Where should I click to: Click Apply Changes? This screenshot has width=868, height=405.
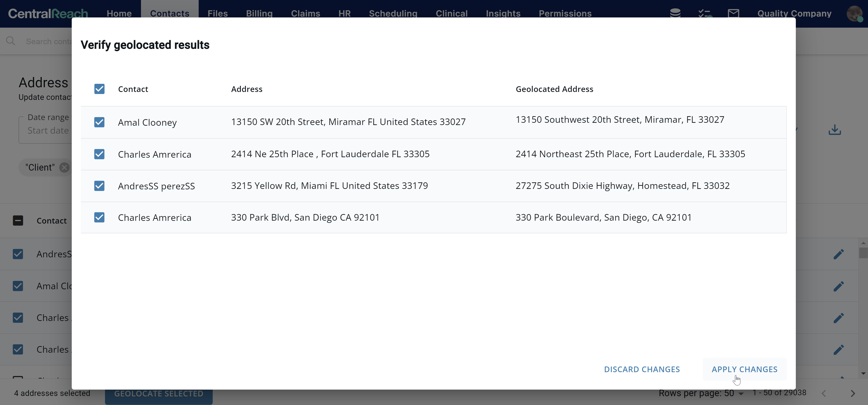[744, 369]
